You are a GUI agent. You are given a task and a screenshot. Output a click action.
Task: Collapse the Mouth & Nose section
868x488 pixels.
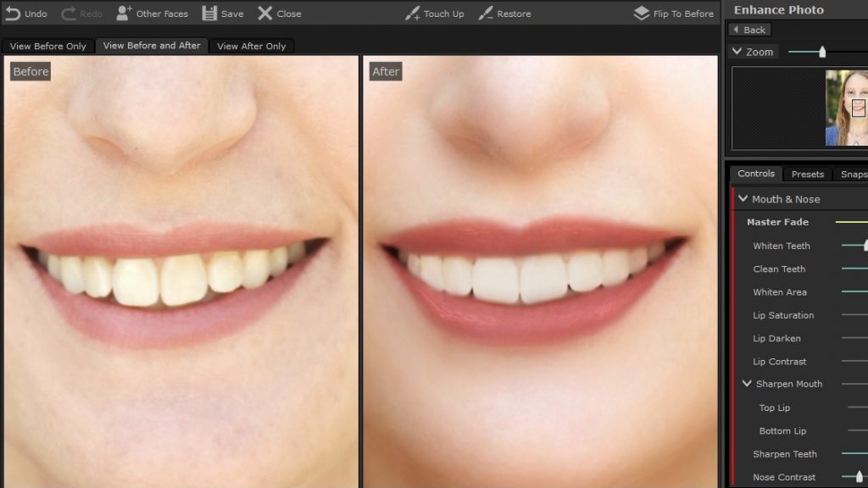pos(743,198)
